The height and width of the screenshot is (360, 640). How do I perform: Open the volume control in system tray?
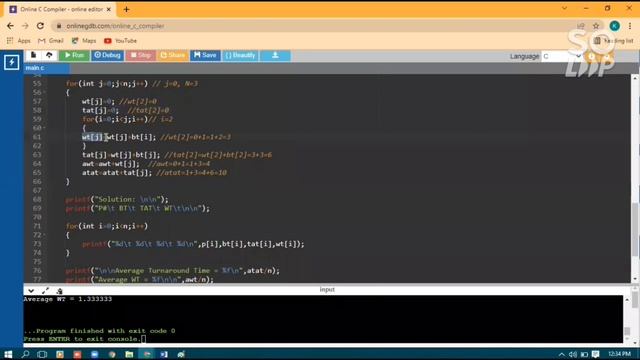(573, 354)
